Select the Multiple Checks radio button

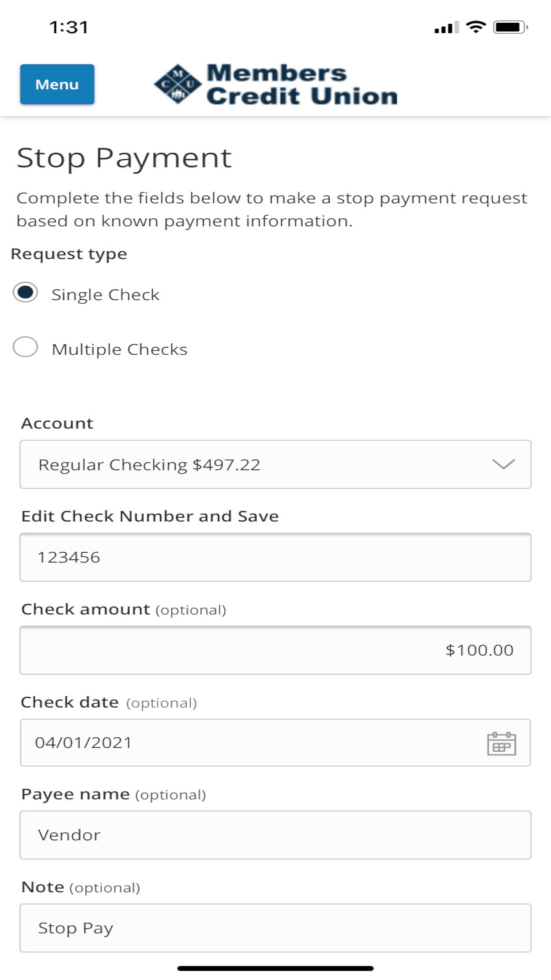click(x=25, y=347)
